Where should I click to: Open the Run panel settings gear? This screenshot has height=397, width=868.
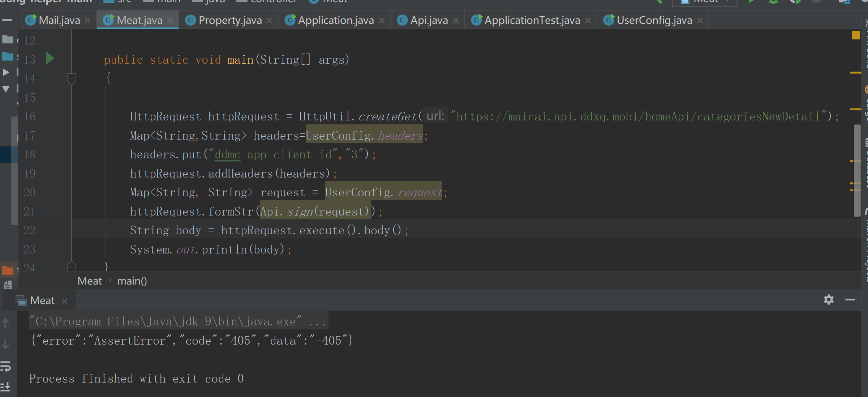[x=829, y=300]
